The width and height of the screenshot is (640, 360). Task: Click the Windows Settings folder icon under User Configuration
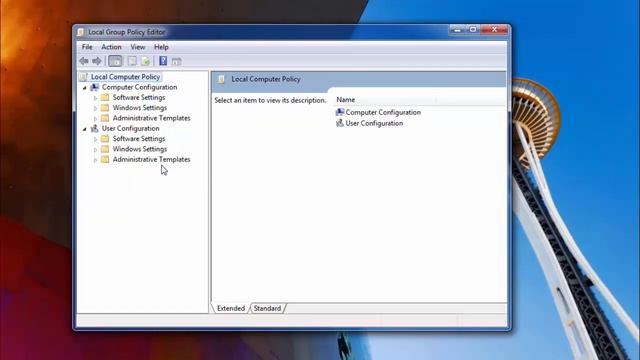pyautogui.click(x=105, y=149)
